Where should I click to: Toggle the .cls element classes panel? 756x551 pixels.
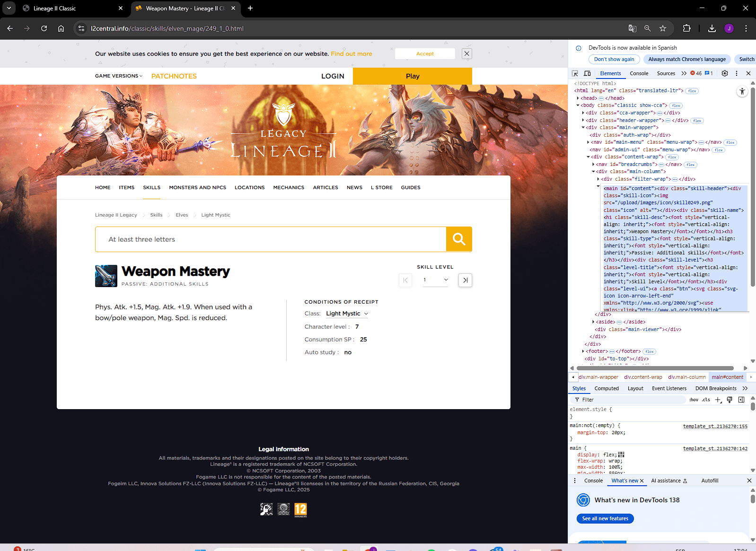706,400
